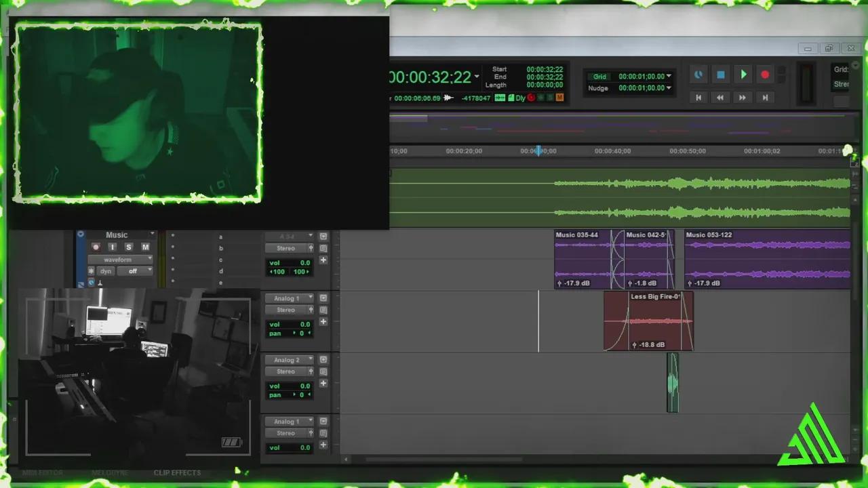Screen dimensions: 868x488
Task: Click the Input monitor button on Music track
Action: (x=113, y=247)
